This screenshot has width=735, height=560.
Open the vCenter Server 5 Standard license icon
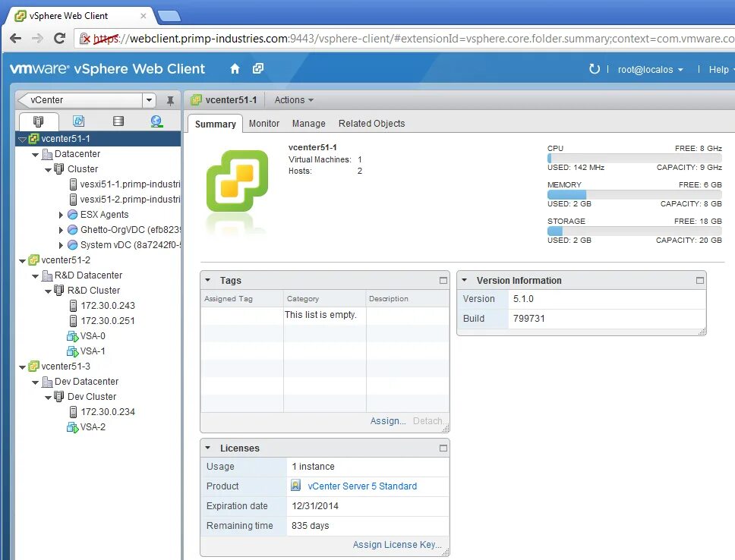tap(295, 486)
